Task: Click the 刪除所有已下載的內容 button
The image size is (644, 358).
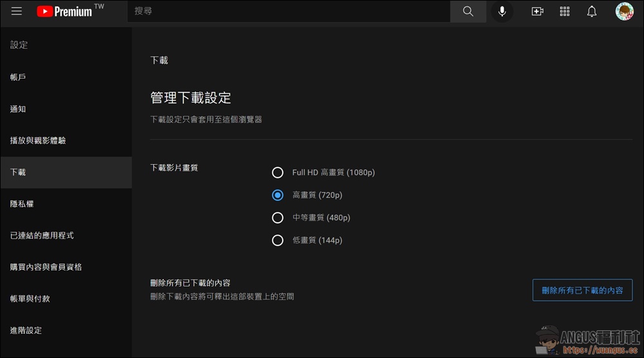Action: click(x=582, y=290)
